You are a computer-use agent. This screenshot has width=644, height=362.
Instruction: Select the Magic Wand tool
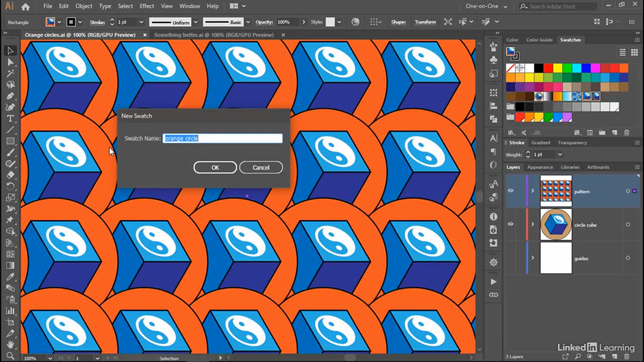pos(10,73)
